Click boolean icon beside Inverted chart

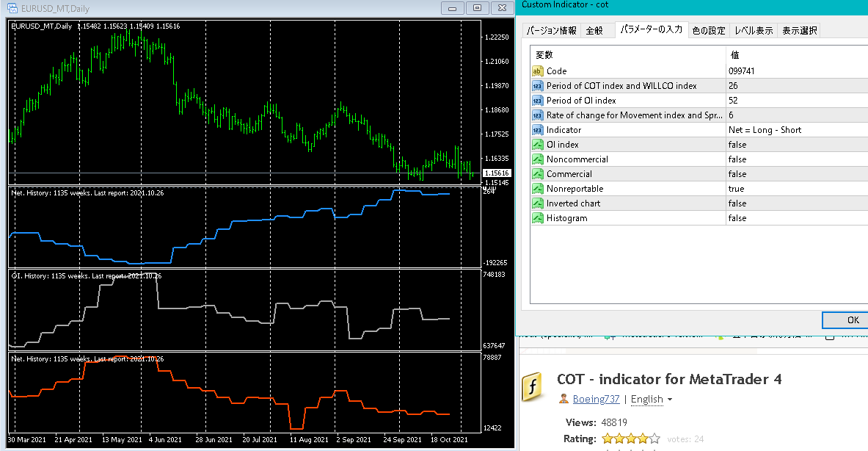coord(537,203)
